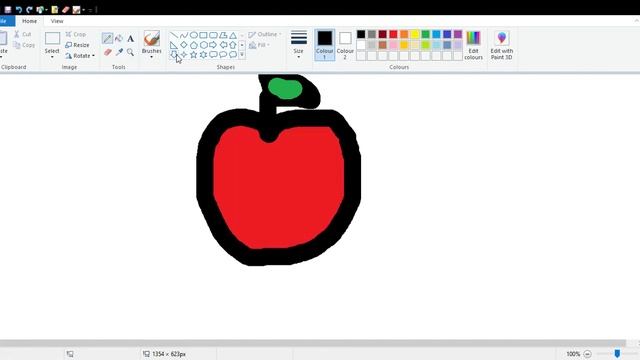Pick the red colour swatch
The image size is (640, 360).
point(393,34)
